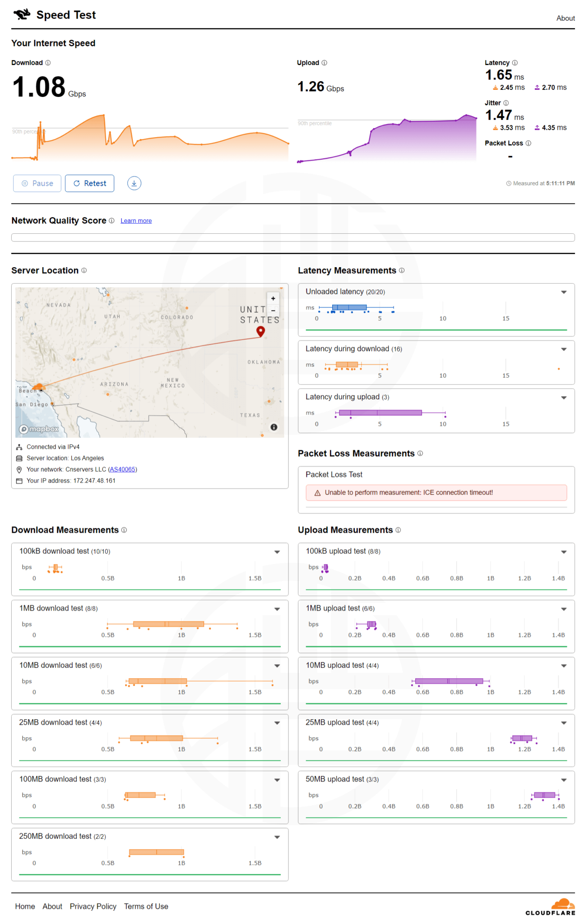Expand Latency during download details
Viewport: 584px width, 924px height.
tap(564, 349)
